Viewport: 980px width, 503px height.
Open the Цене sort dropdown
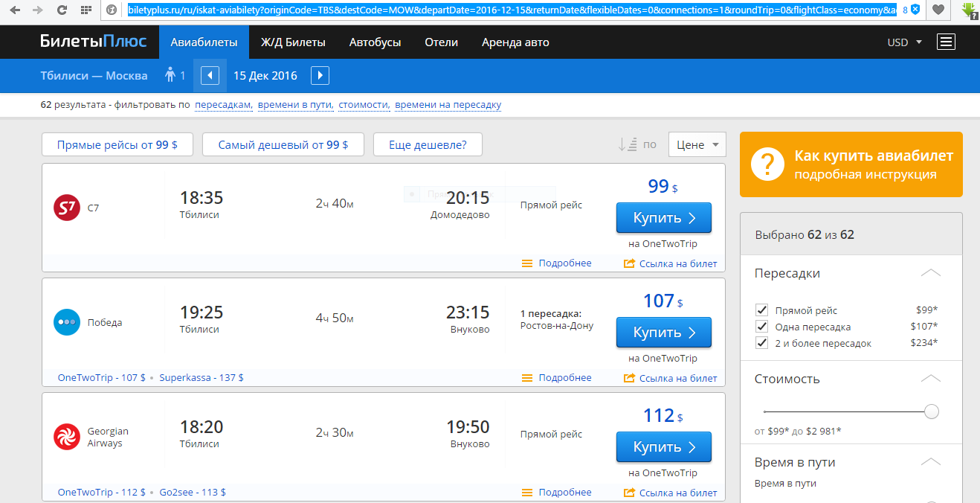coord(697,144)
